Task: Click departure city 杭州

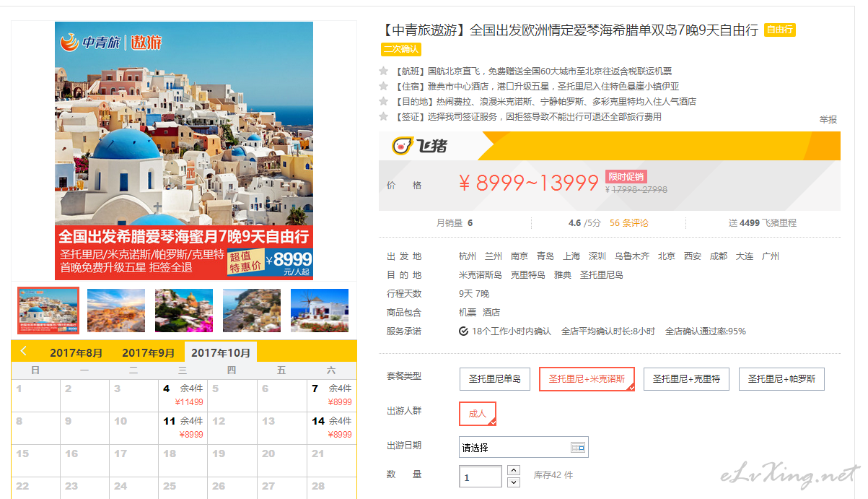Action: click(x=468, y=256)
